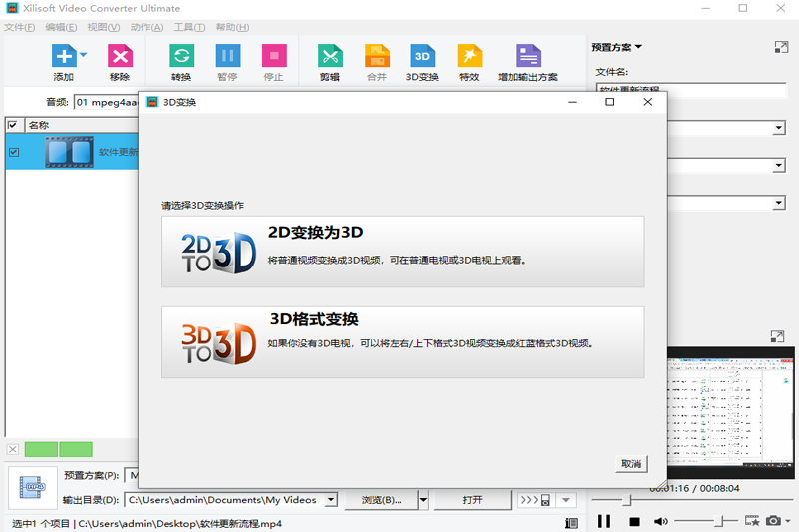Expand the top panel icon beside 预置方案
The height and width of the screenshot is (532, 799).
pos(781,47)
